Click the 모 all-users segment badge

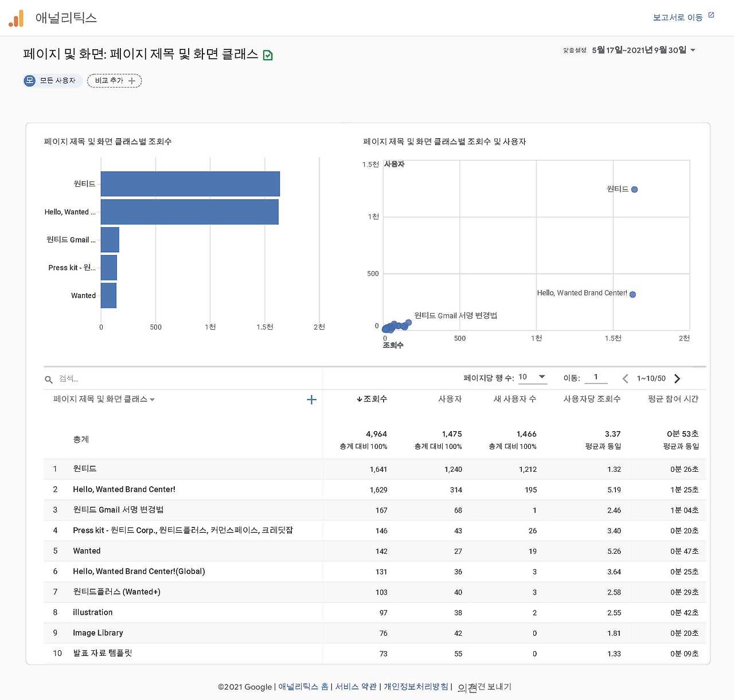(x=30, y=81)
